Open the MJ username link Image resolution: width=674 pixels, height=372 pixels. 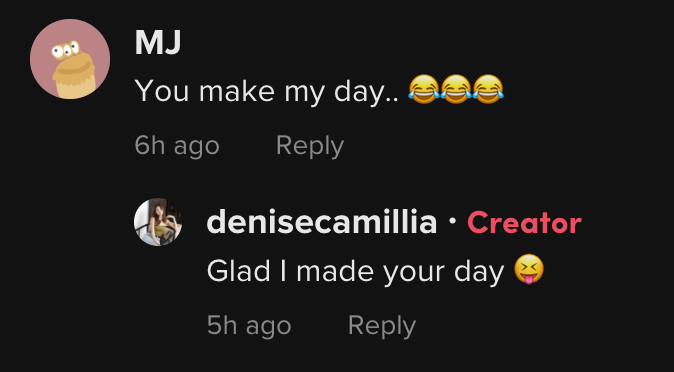point(158,43)
